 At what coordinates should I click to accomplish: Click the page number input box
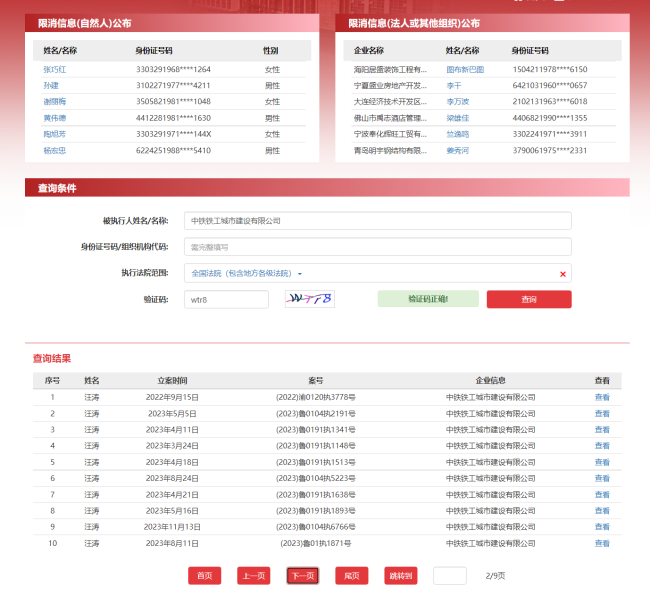tap(450, 576)
